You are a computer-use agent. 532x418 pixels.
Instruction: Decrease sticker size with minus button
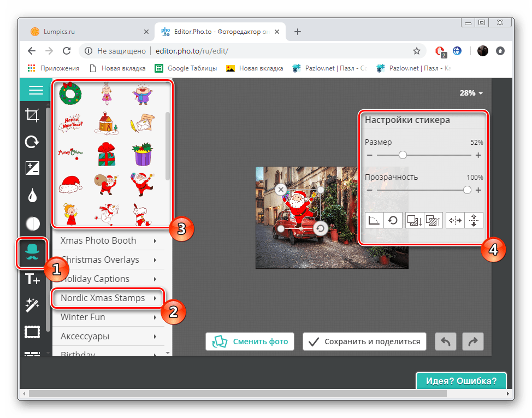369,155
